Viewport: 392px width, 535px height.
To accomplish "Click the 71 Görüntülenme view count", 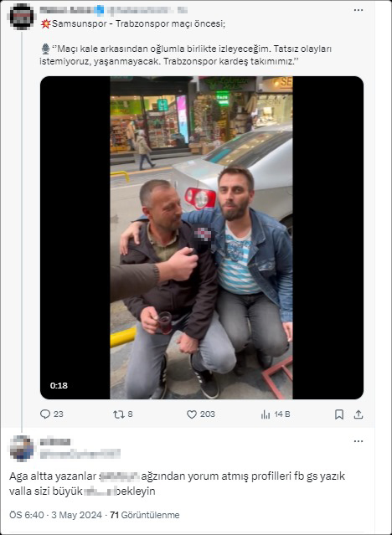I will pos(145,515).
